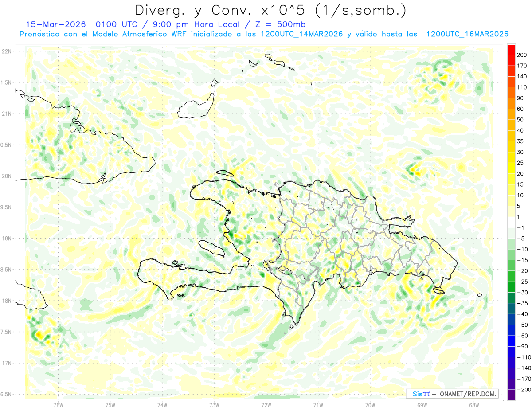
Task: Click the red swatch topping the color scale
Action: point(511,50)
